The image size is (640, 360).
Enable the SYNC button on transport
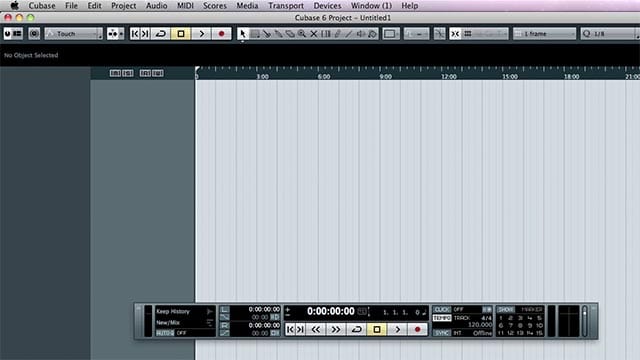pyautogui.click(x=442, y=333)
